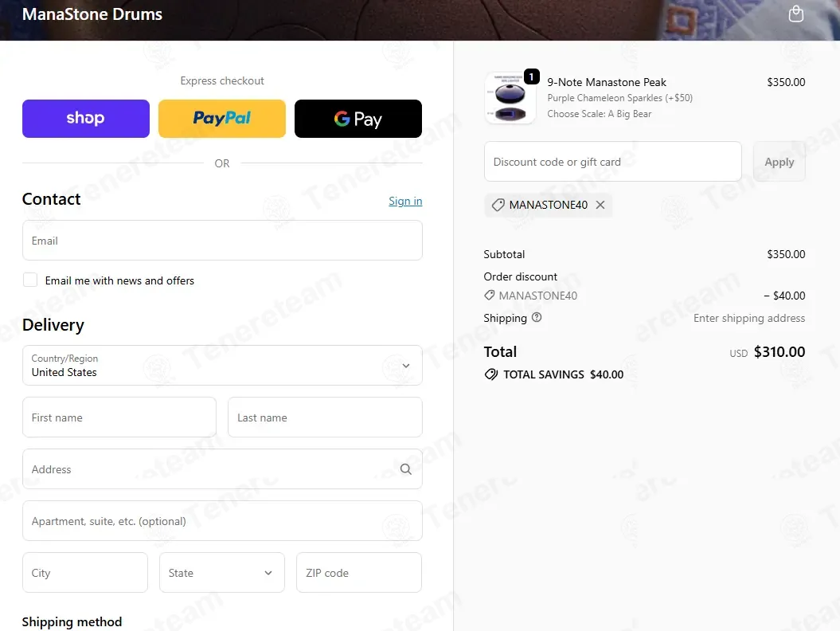Click the tag icon under Order discount

point(489,295)
